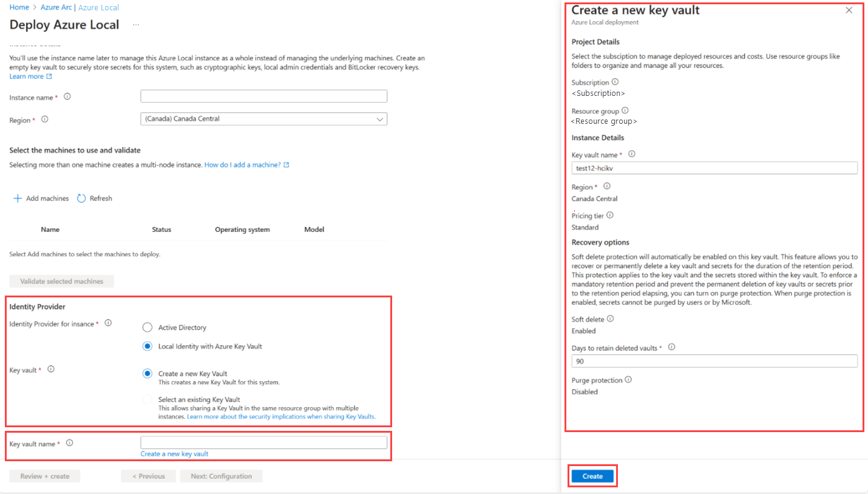Click the Enabled soft delete value

click(x=584, y=331)
